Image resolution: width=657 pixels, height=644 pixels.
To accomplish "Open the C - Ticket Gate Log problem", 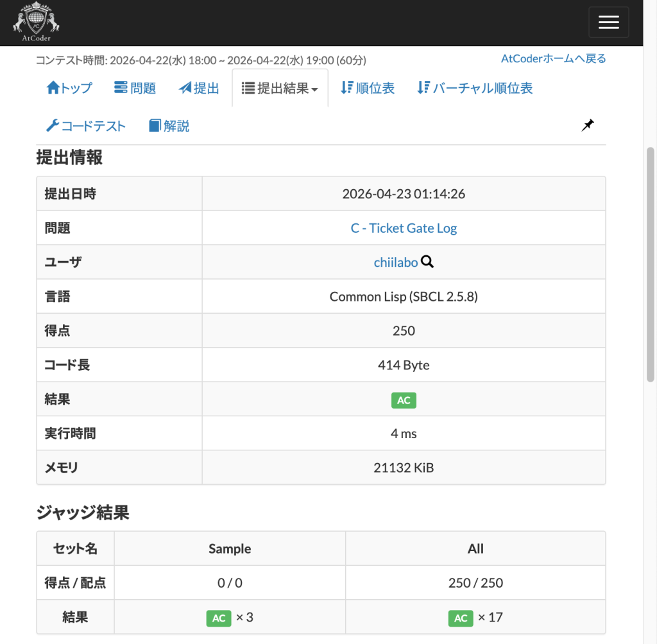I will click(x=404, y=227).
